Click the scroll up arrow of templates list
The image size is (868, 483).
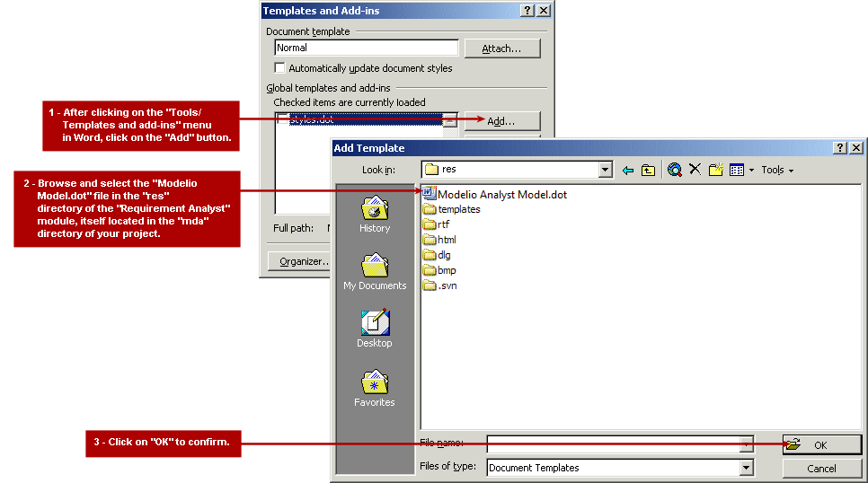[x=450, y=120]
